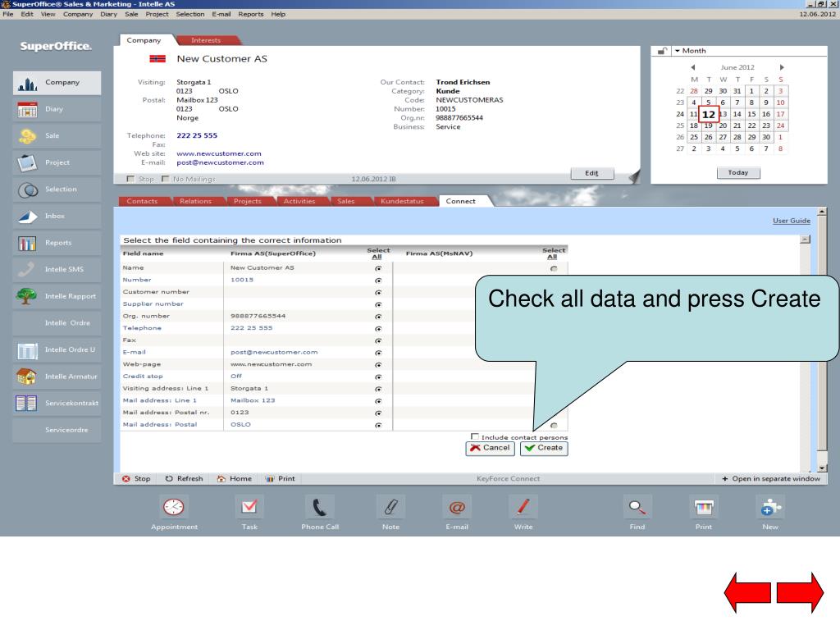Select SuperOffice radio for E-mail row

(378, 353)
